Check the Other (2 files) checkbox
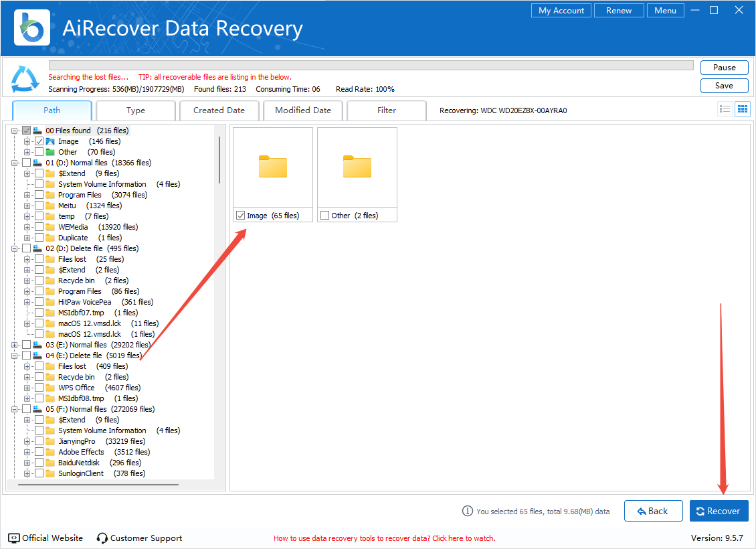756x549 pixels. tap(324, 216)
